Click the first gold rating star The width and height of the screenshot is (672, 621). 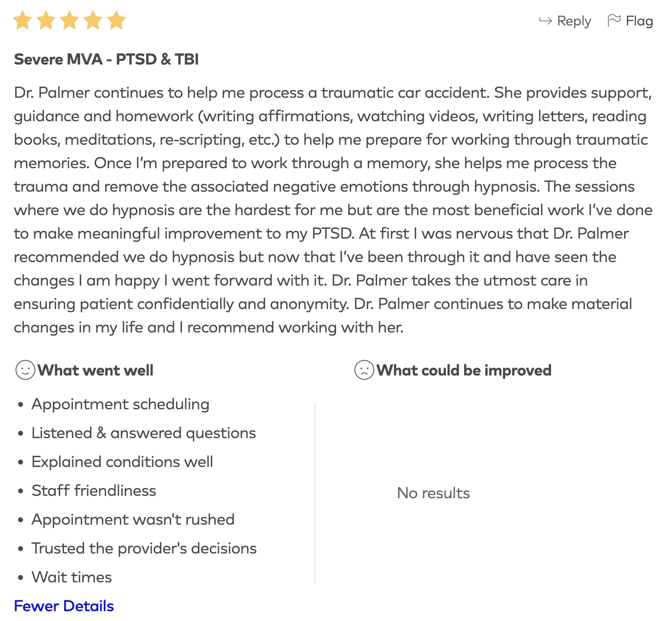22,21
